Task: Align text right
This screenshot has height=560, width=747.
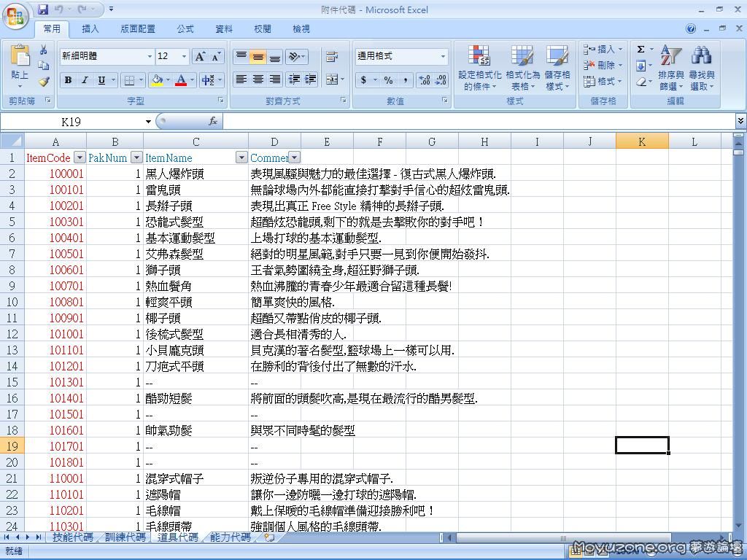Action: pos(275,79)
